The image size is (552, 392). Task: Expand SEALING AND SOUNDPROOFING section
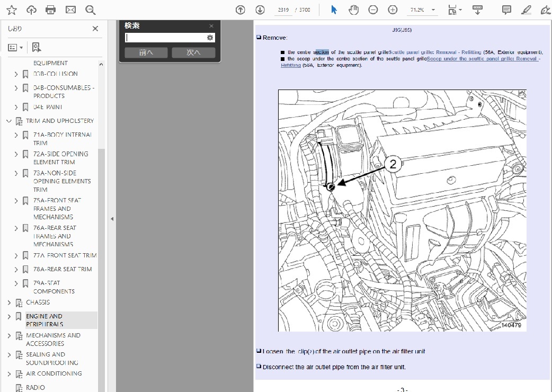pos(9,355)
